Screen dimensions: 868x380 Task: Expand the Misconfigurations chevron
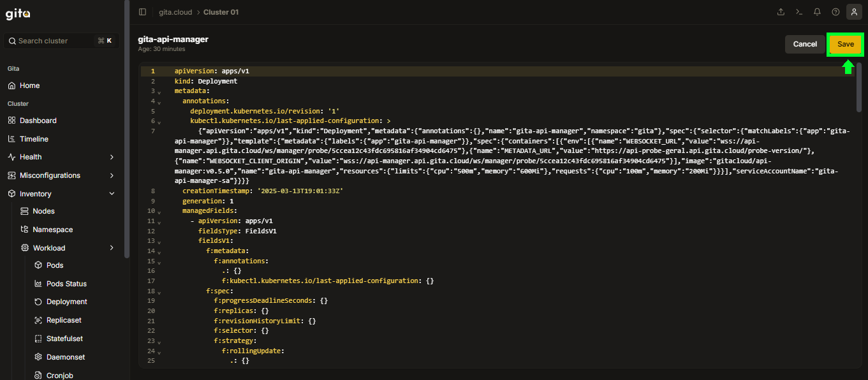point(112,175)
